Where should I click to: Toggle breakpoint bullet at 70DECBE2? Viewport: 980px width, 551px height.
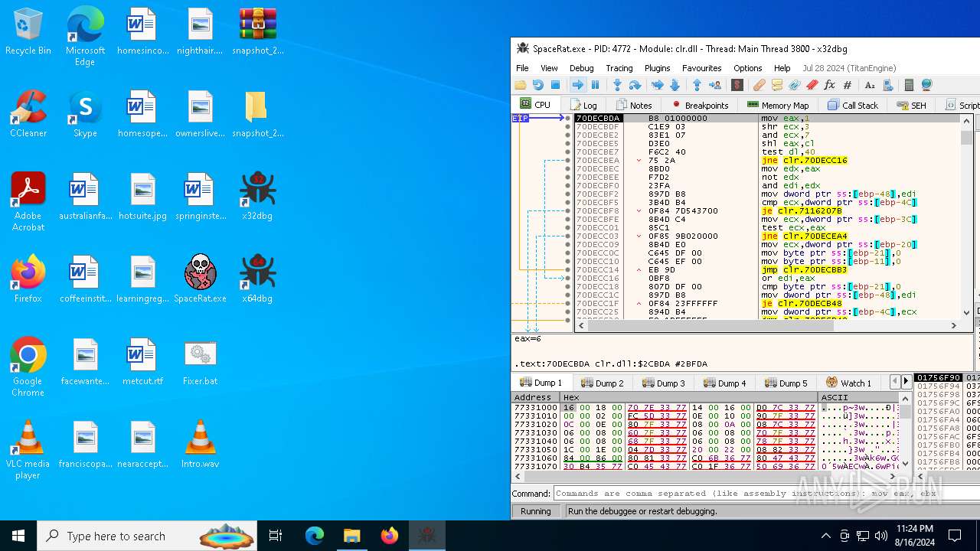[567, 135]
